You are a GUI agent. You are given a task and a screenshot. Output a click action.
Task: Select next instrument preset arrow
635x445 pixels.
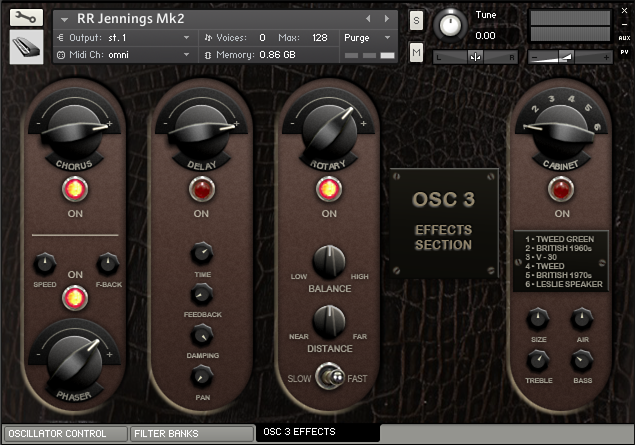coord(387,19)
